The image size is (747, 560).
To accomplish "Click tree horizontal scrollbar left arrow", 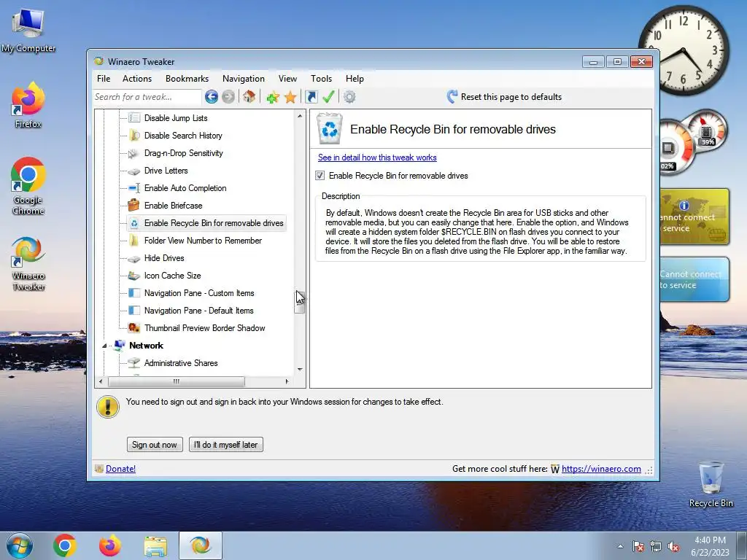I will coord(101,381).
